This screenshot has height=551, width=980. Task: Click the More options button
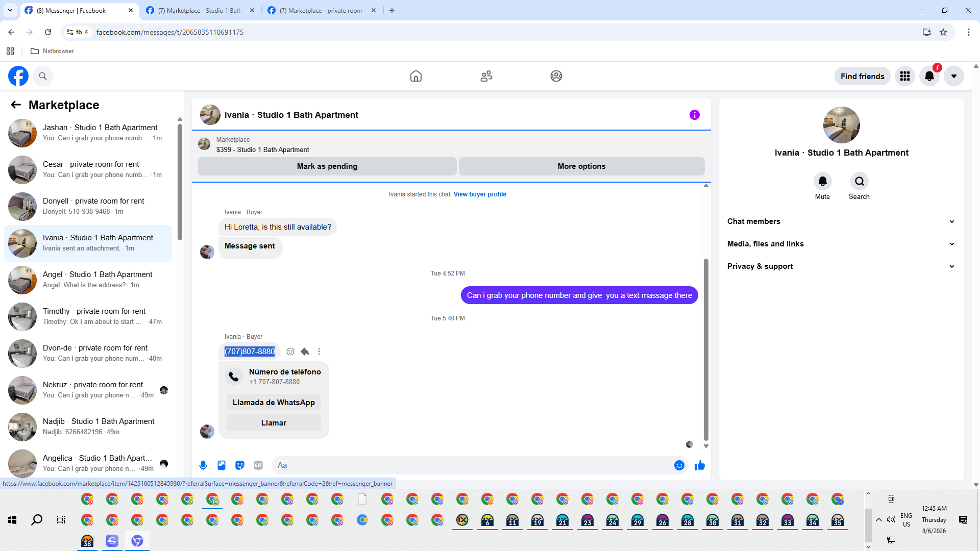[581, 166]
